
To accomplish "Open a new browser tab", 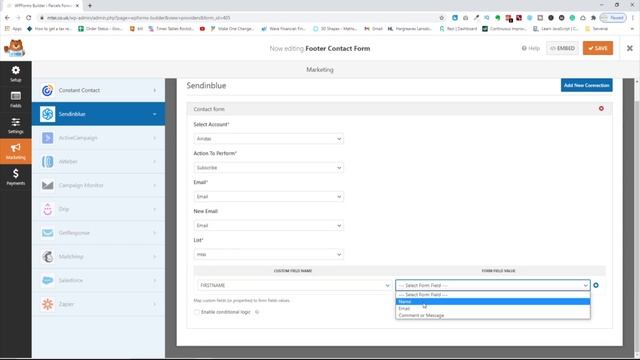I will [x=90, y=5].
